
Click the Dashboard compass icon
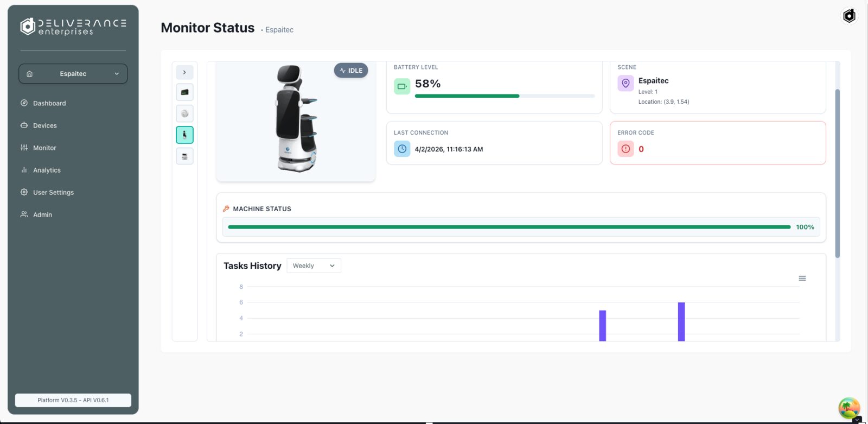[24, 103]
